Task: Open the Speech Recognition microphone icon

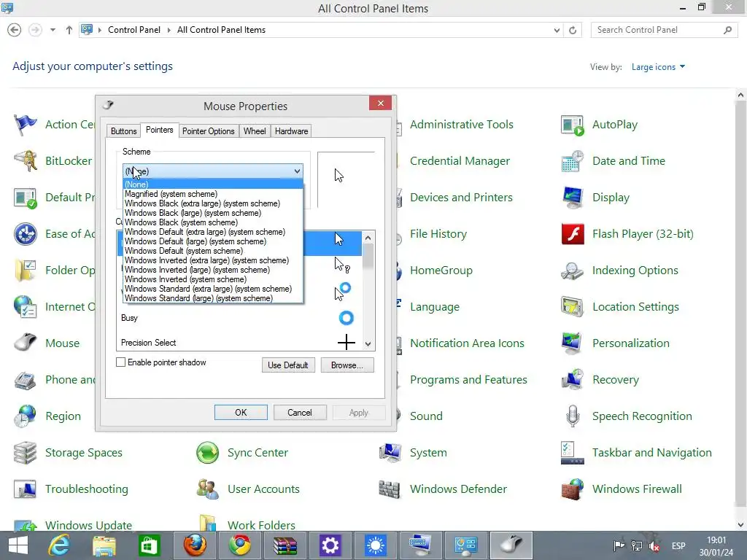Action: coord(572,416)
